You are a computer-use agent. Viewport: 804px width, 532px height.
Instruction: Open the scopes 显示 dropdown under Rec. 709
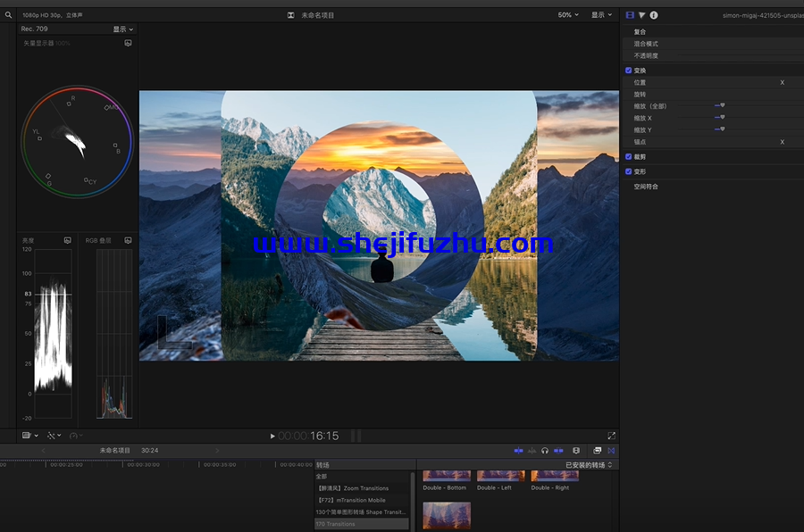[123, 29]
